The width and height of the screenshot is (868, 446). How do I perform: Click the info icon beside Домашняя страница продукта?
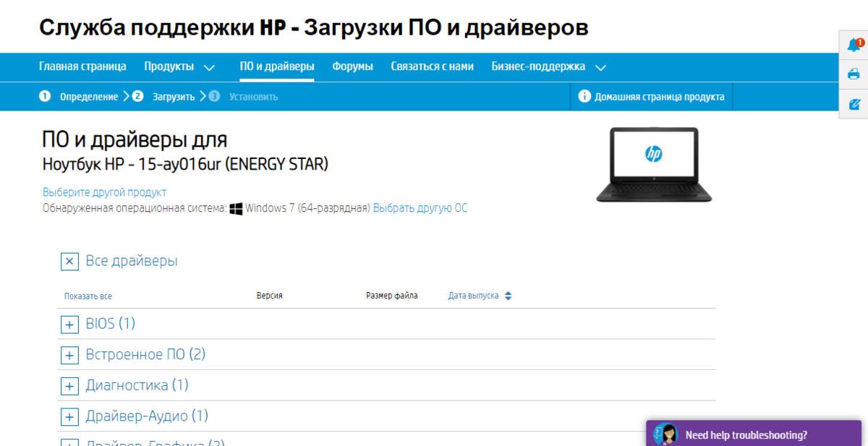(x=584, y=96)
